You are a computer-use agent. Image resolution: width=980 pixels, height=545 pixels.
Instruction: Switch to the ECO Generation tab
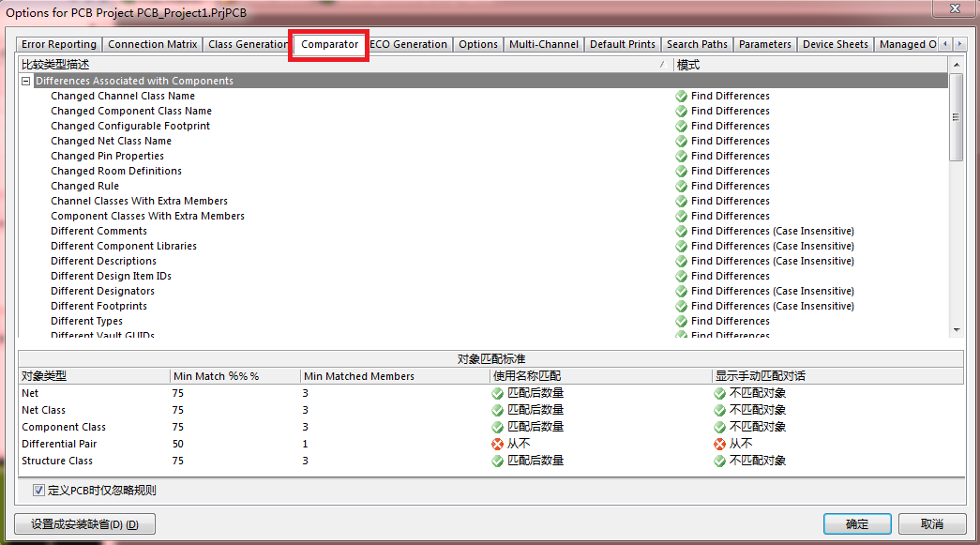409,44
